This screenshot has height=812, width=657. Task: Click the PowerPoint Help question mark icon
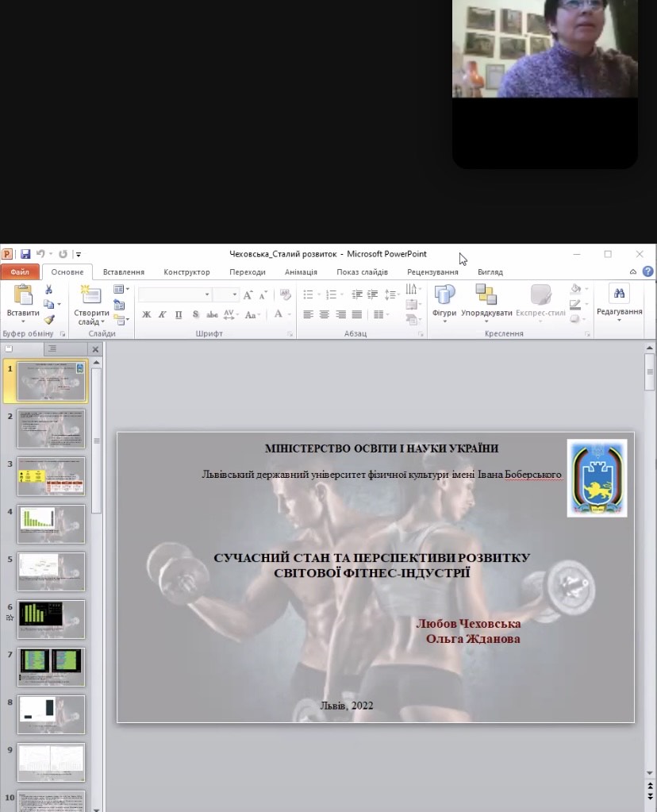pos(648,271)
